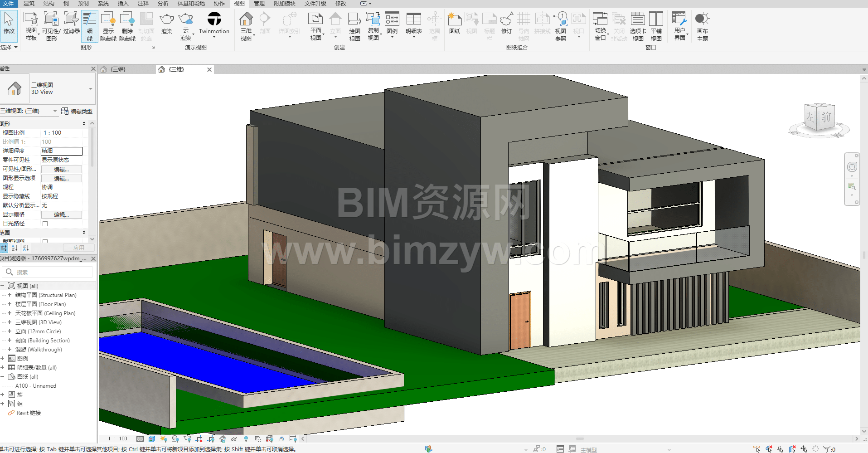This screenshot has width=868, height=453.
Task: Open the Manage (管理) ribbon tab
Action: click(x=259, y=4)
